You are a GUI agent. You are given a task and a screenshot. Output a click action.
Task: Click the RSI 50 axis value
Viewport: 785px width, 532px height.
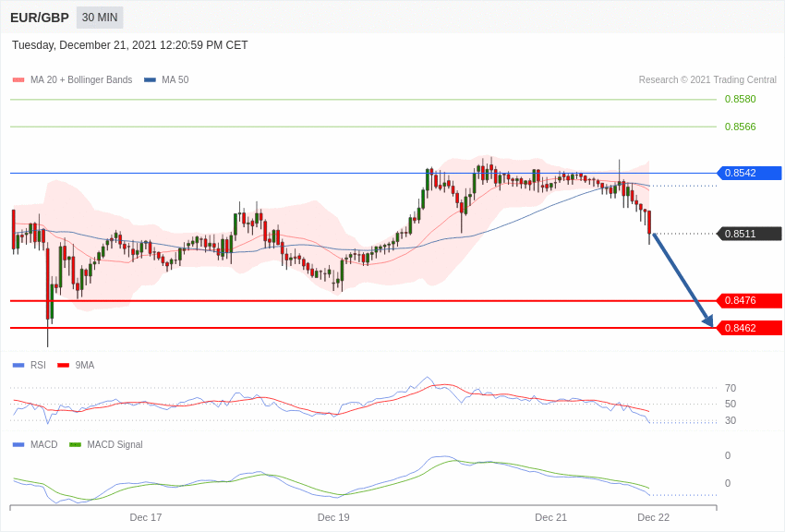(731, 404)
